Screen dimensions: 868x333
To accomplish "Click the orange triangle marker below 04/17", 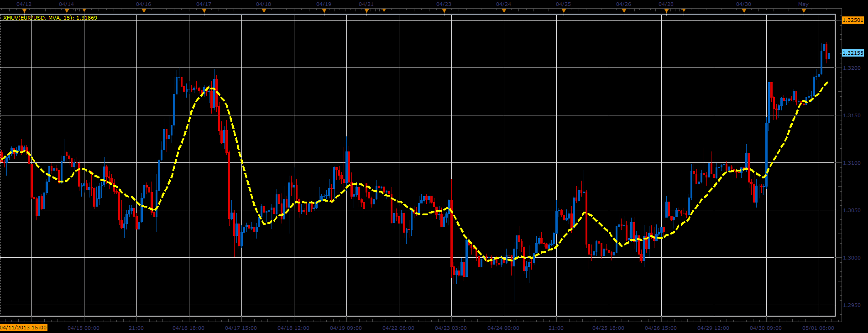I will click(x=204, y=10).
